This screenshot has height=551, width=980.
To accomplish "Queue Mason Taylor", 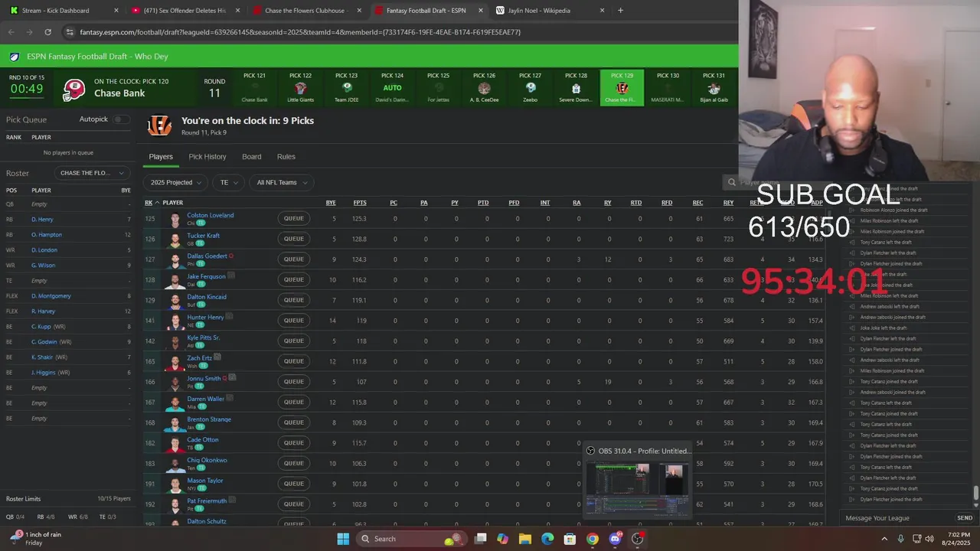I will click(x=294, y=484).
